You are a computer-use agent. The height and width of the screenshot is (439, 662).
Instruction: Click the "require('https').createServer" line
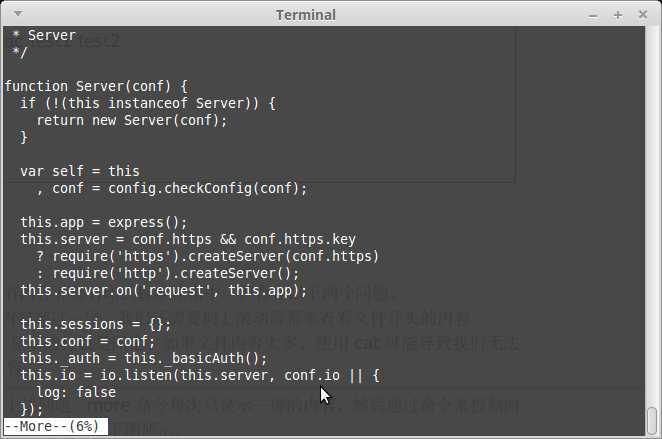pyautogui.click(x=208, y=257)
